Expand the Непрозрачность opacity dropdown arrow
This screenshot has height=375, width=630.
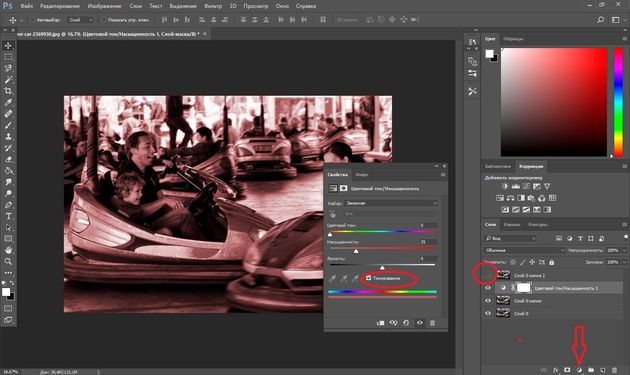tap(624, 250)
